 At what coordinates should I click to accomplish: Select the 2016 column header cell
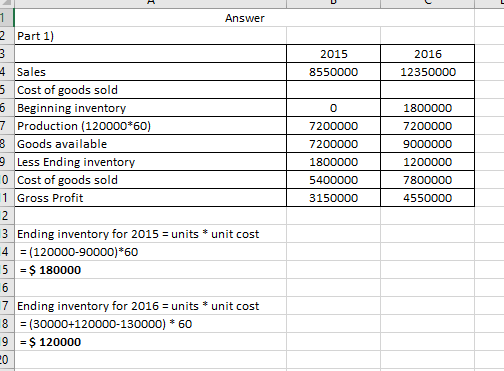point(427,54)
